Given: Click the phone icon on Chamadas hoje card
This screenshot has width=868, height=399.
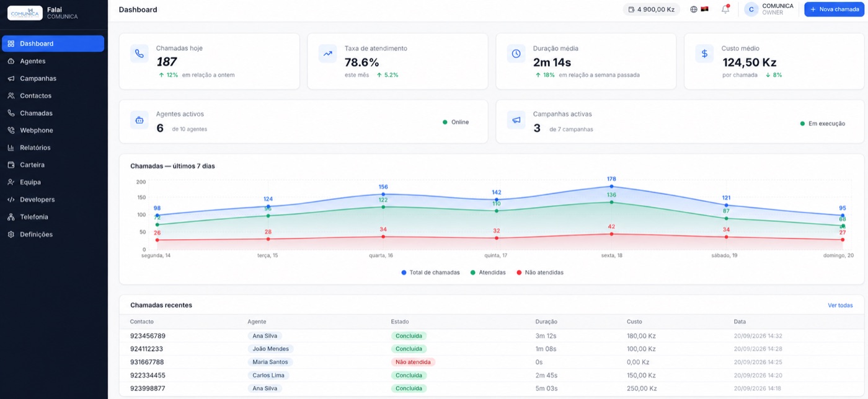Looking at the screenshot, I should click(x=139, y=54).
